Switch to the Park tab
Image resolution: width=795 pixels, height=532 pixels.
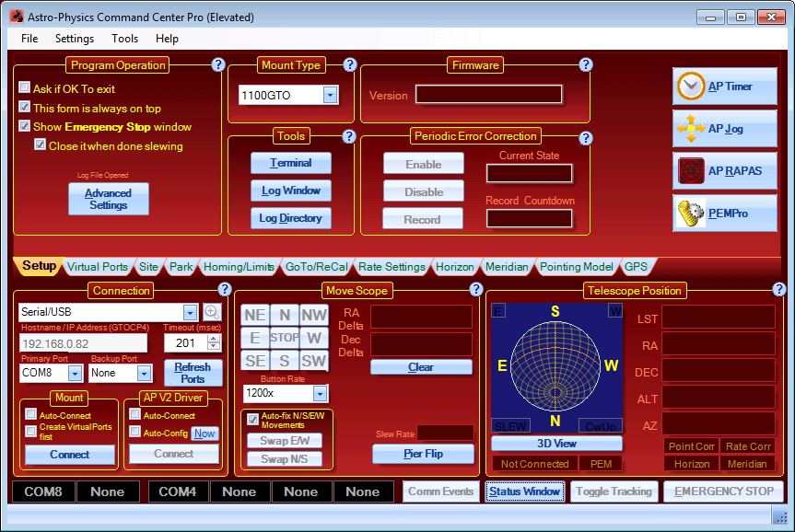click(181, 267)
